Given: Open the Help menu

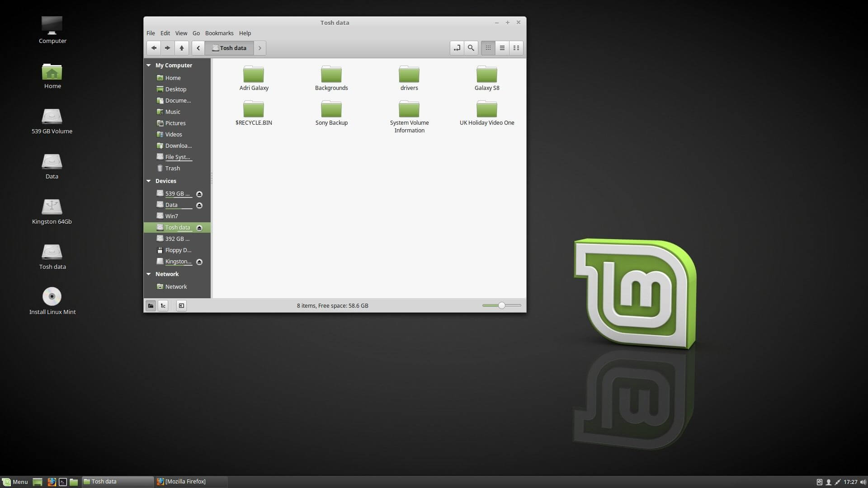Looking at the screenshot, I should 245,33.
